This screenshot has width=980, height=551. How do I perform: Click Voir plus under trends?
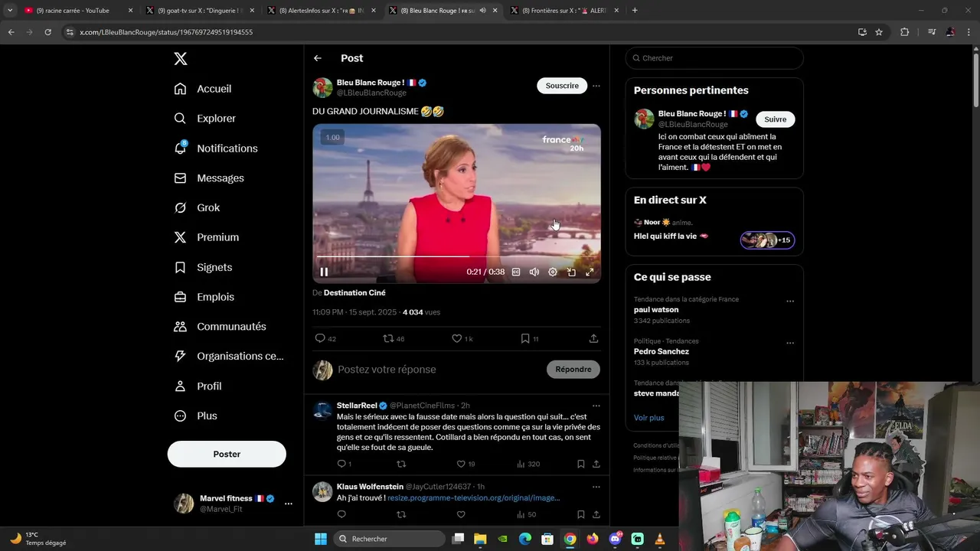point(648,418)
